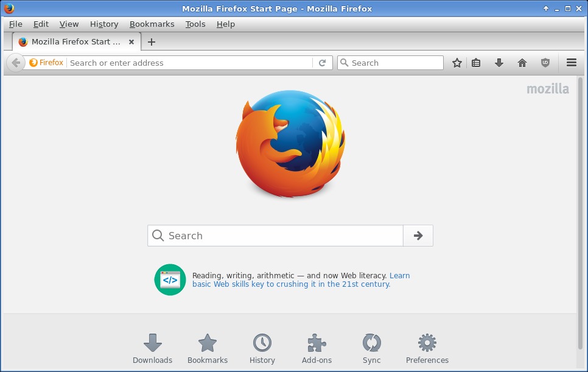Click the green web literacy code icon

[x=170, y=279]
